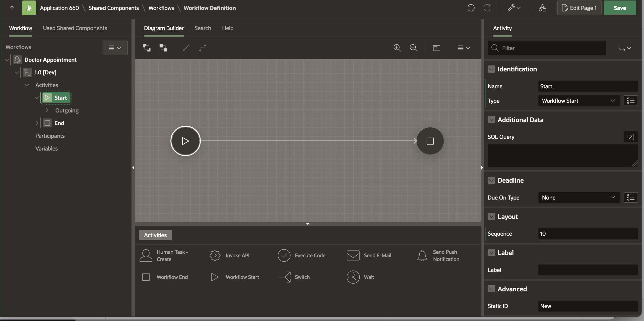Click the Zoom Out magnifier icon
This screenshot has width=644, height=321.
[413, 48]
